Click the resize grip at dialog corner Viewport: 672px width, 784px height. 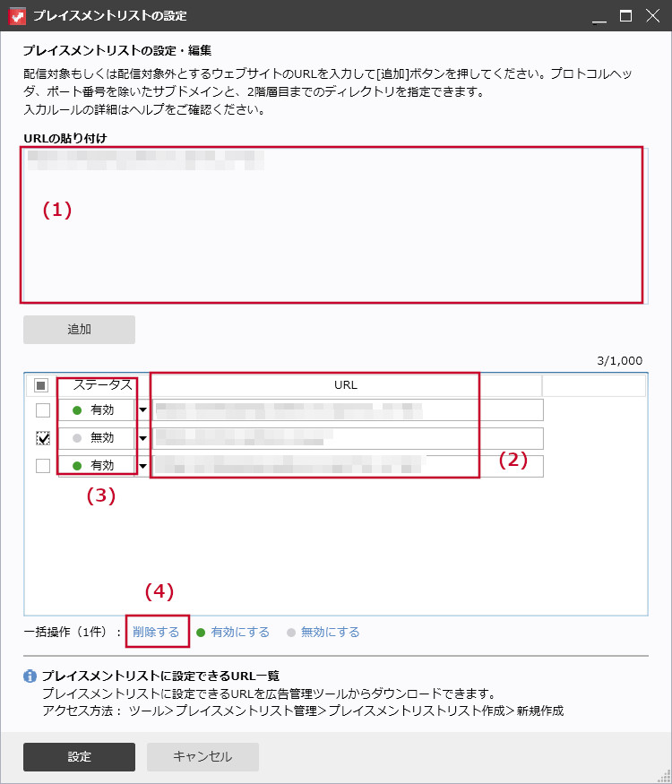[664, 776]
